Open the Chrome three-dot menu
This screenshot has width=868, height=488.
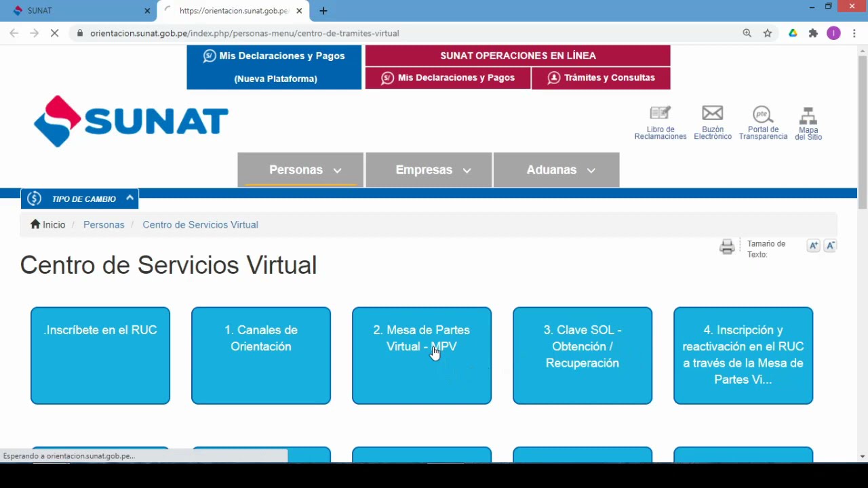854,33
